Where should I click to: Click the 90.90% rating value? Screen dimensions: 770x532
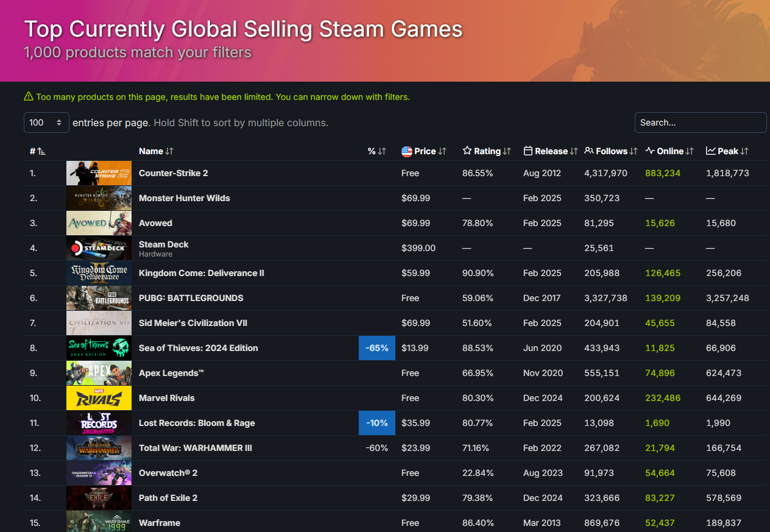[478, 273]
